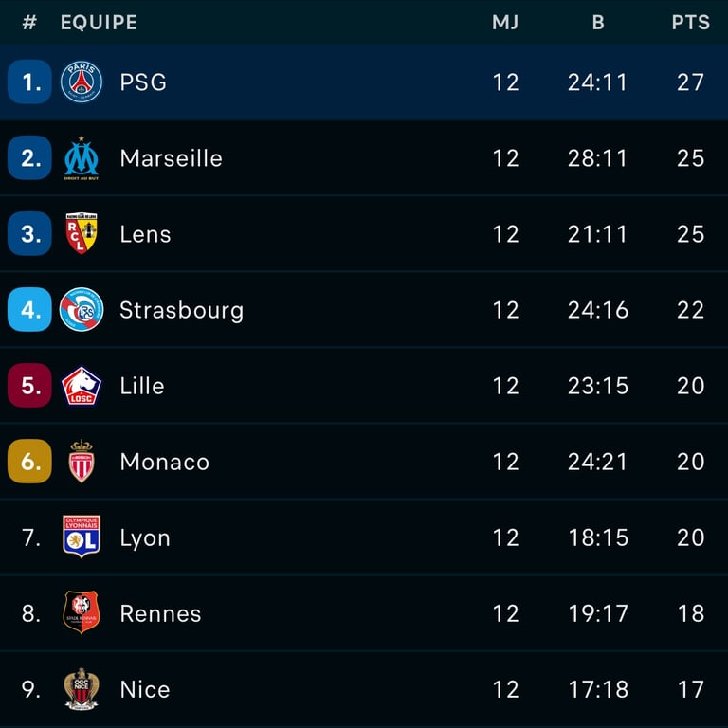Click PSG's 27 points value

tap(690, 82)
